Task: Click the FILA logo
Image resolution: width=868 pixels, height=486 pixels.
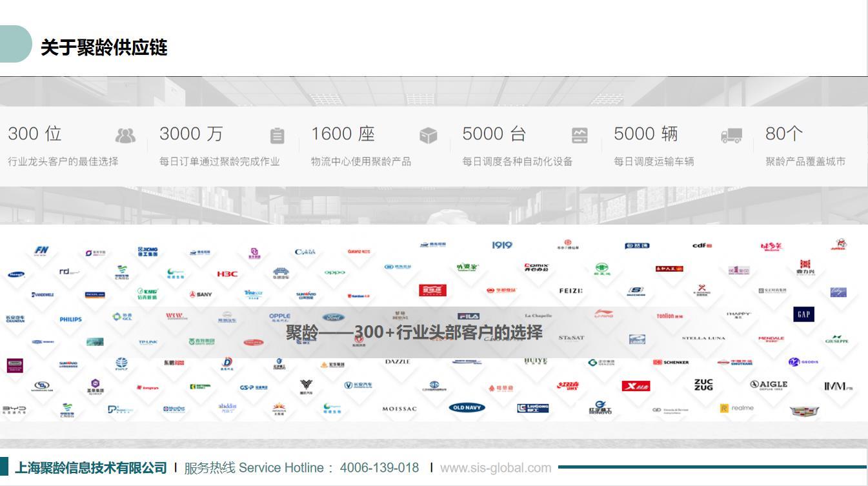Action: click(469, 316)
